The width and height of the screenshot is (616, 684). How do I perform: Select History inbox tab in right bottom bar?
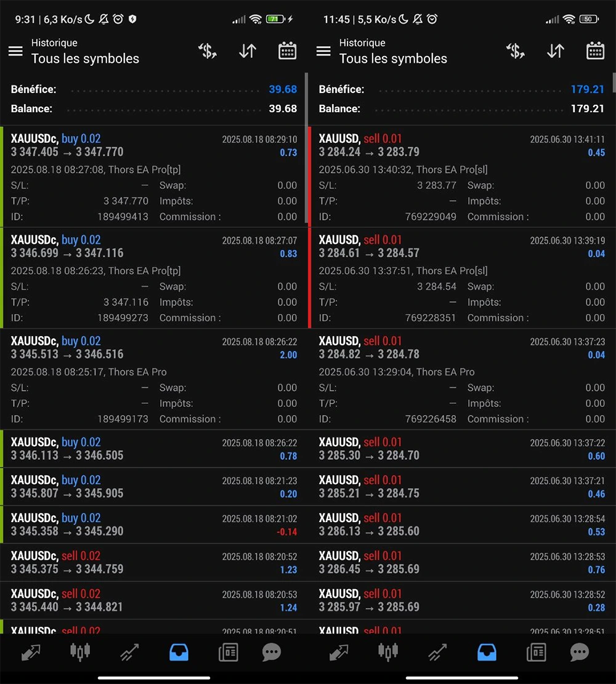[487, 652]
